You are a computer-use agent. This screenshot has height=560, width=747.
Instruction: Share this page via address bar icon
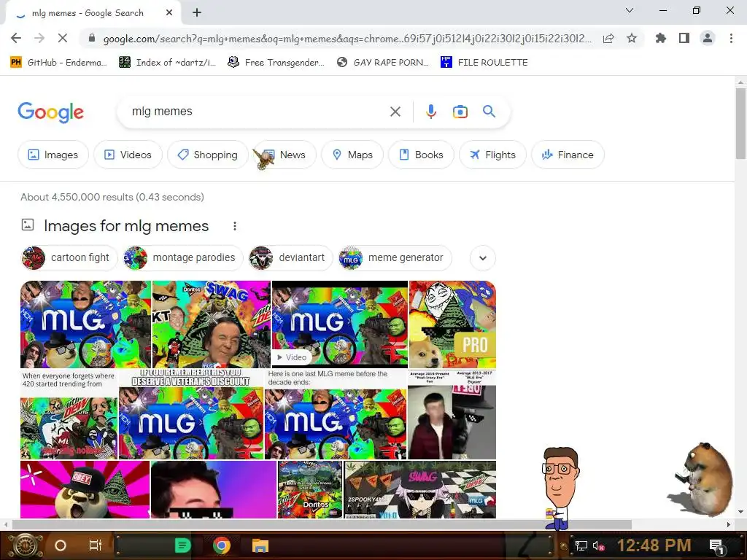608,38
